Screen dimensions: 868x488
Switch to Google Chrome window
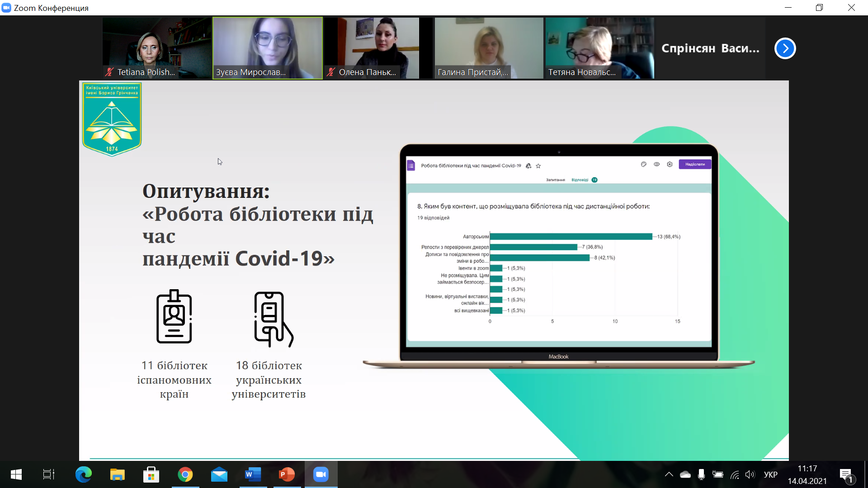click(x=185, y=474)
